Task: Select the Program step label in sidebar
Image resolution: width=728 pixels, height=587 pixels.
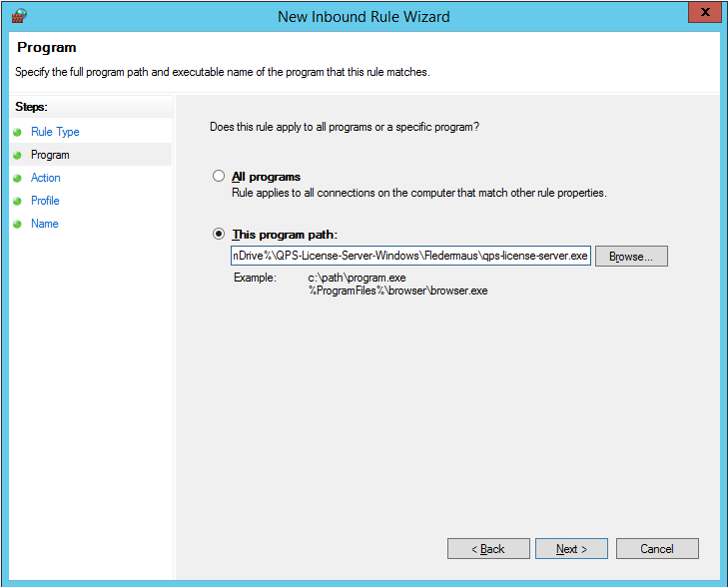Action: [50, 155]
